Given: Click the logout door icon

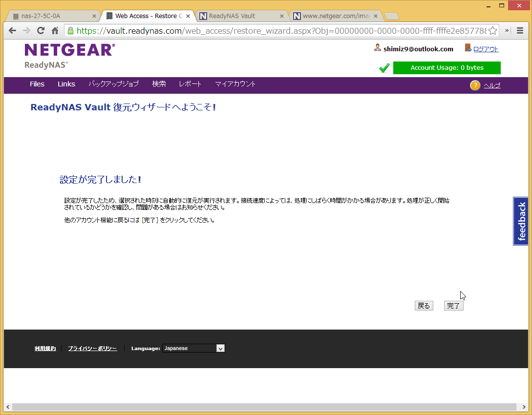Looking at the screenshot, I should [468, 48].
